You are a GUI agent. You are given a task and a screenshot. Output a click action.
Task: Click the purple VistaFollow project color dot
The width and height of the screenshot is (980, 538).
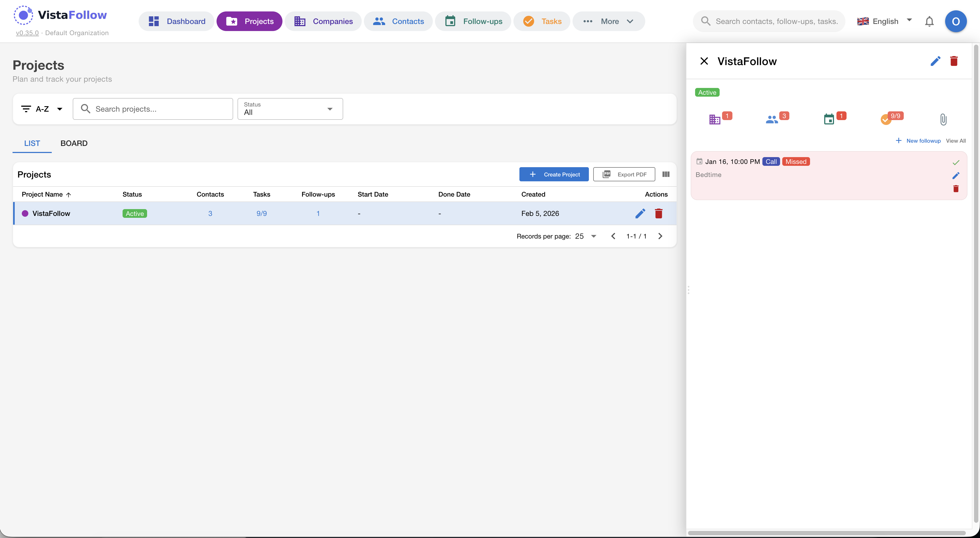point(25,213)
